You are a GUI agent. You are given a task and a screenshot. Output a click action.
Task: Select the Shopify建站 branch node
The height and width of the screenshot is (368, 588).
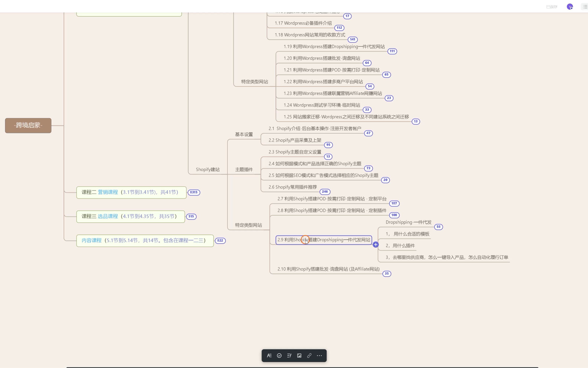207,169
